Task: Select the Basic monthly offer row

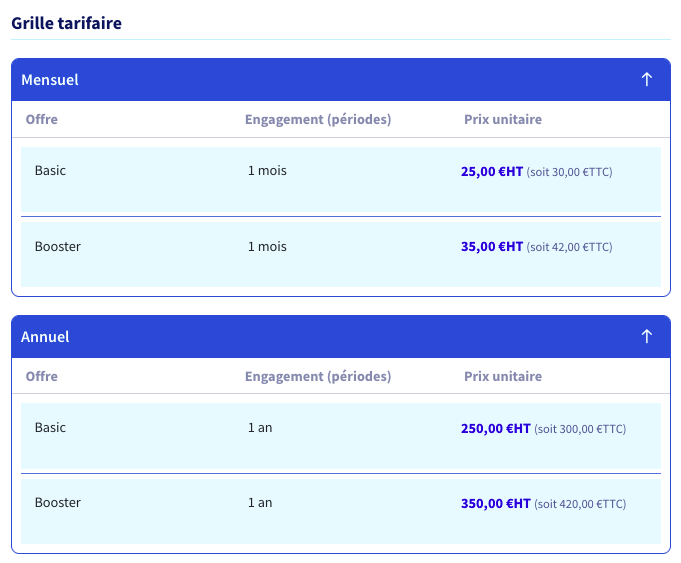Action: click(x=341, y=179)
